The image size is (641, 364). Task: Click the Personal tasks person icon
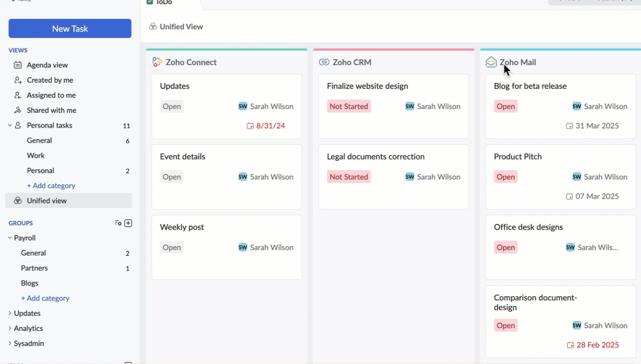18,125
